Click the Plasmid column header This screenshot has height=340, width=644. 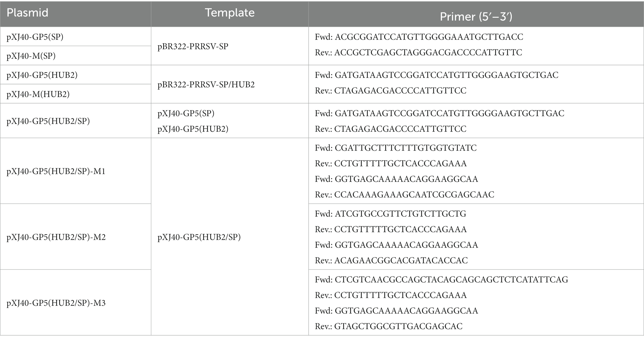coord(27,13)
